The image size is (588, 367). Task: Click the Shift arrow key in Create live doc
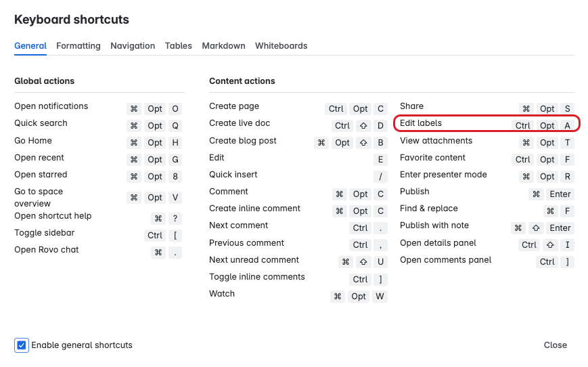click(x=363, y=126)
